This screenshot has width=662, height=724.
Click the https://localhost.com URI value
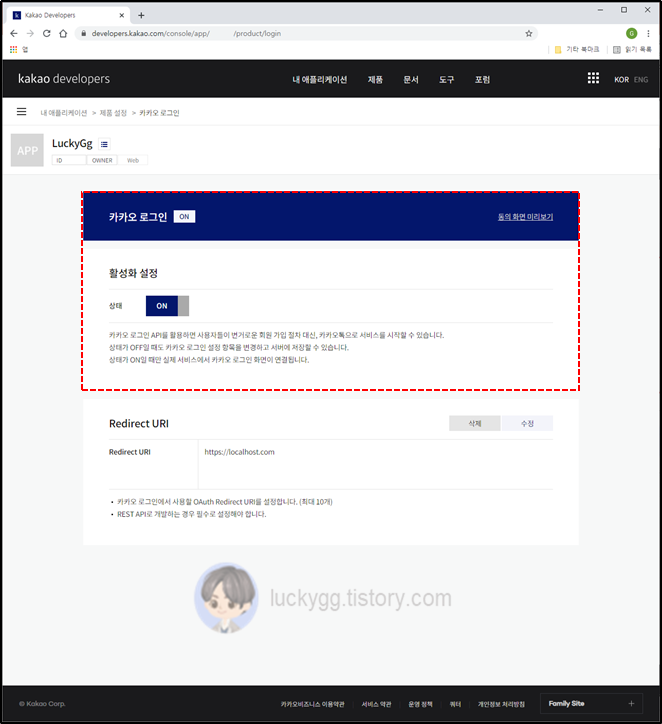(240, 452)
